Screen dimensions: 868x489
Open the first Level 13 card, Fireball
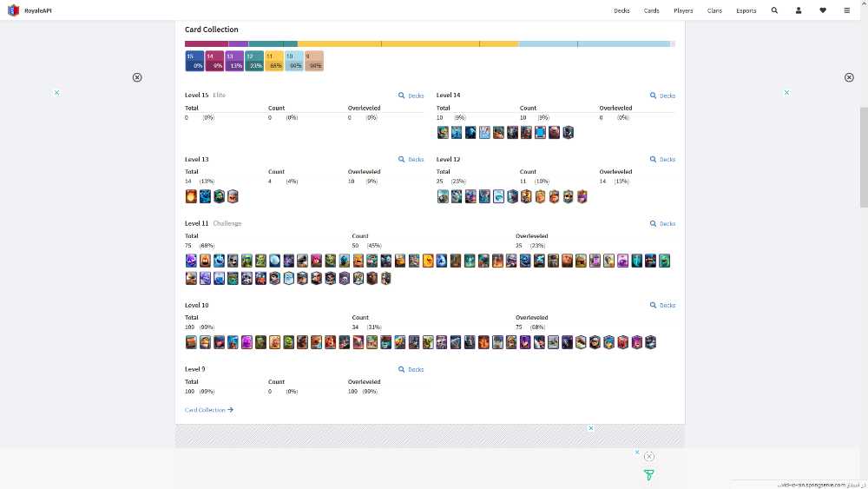tap(191, 196)
